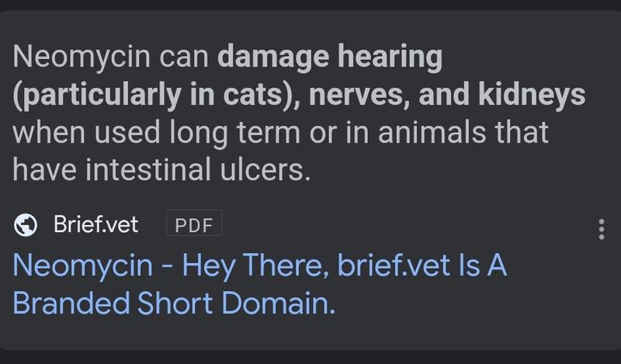Click 'intestinal ulcers.' at the snippet's end
The image size is (621, 364).
pyautogui.click(x=198, y=169)
